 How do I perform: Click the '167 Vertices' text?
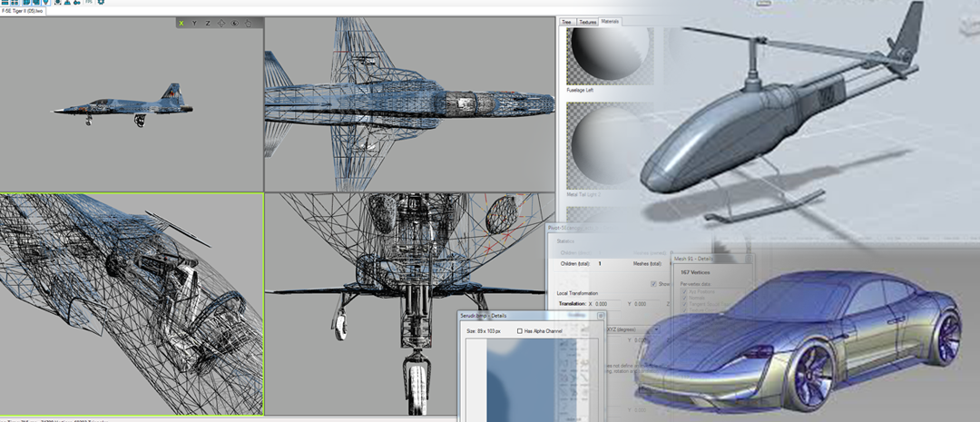tap(695, 272)
